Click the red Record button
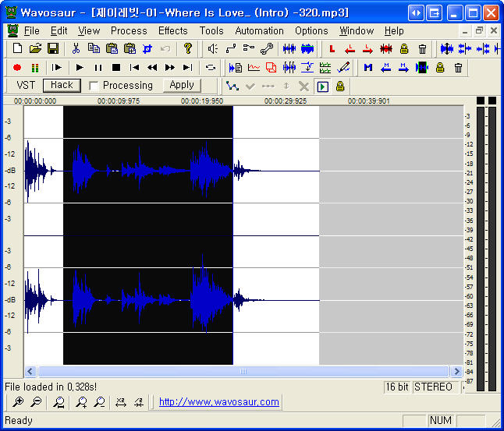This screenshot has width=504, height=431. coord(17,68)
